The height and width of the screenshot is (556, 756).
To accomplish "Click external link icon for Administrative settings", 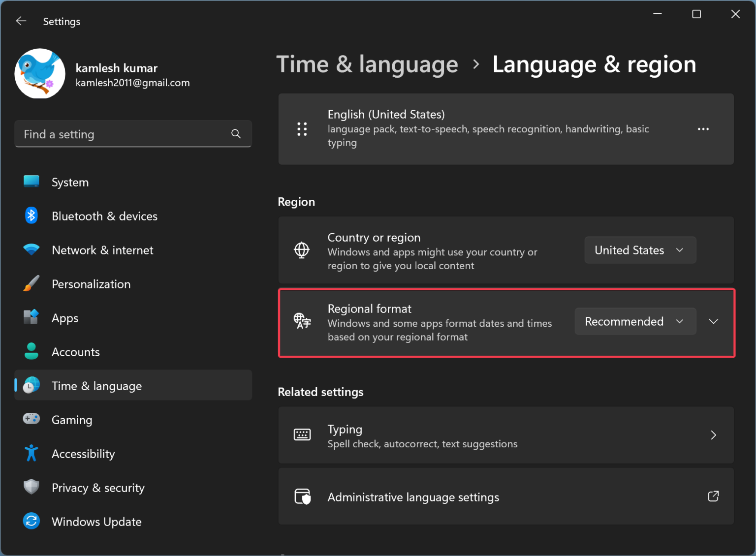I will [713, 496].
